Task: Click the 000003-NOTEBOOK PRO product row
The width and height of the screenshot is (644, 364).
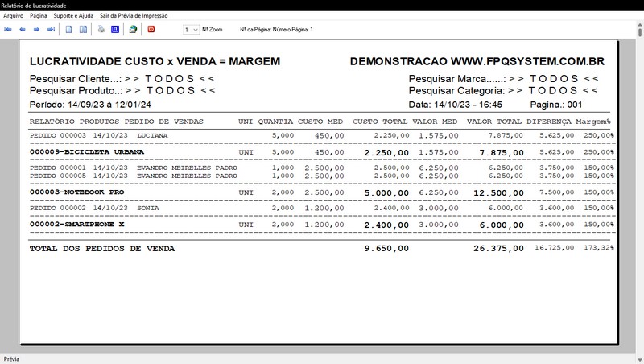Action: 76,192
